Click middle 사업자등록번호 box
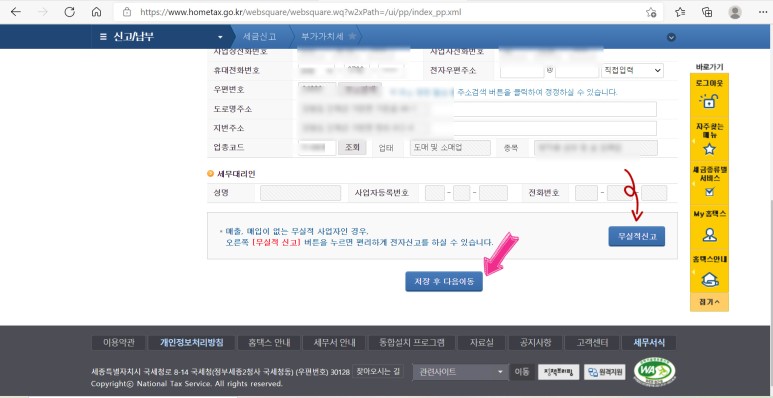This screenshot has width=773, height=398. 461,193
